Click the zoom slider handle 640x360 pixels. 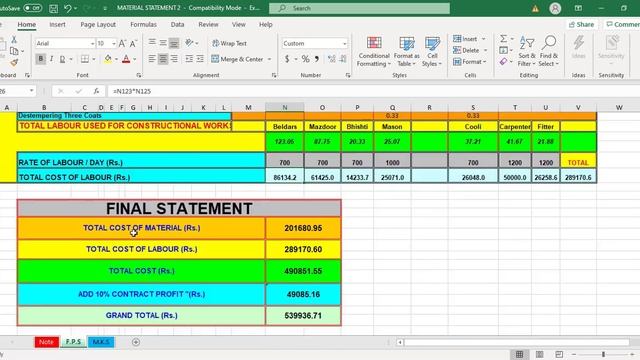[603, 354]
